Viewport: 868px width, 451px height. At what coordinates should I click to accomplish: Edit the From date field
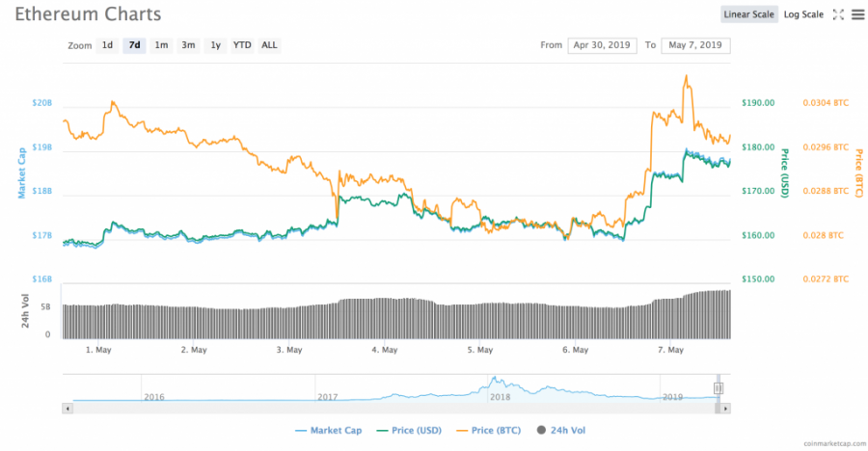tap(602, 45)
